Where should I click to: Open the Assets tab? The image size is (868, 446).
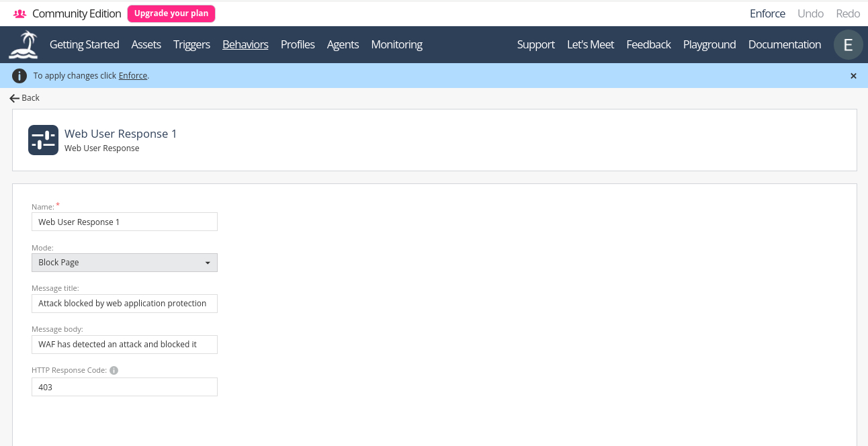tap(146, 45)
